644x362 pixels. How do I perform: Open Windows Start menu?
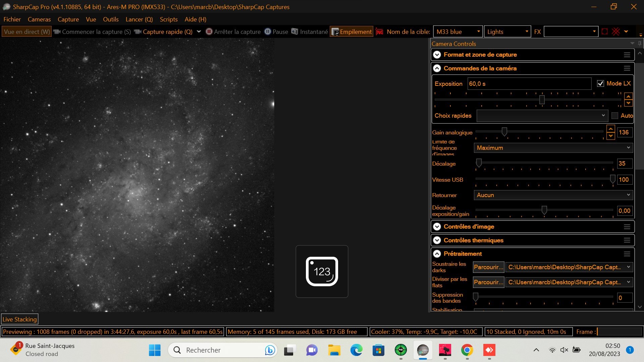tap(155, 350)
